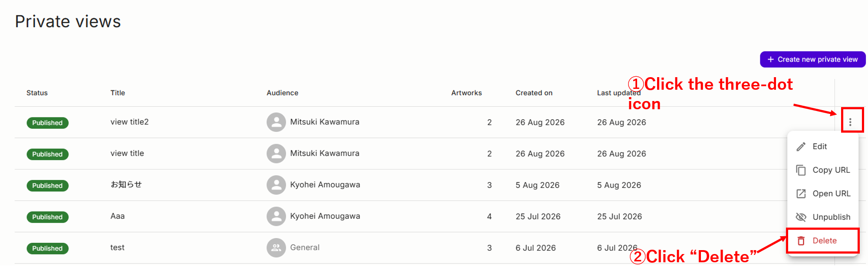Click the red trash Delete icon
Viewport: 868px width, 277px height.
tap(801, 241)
